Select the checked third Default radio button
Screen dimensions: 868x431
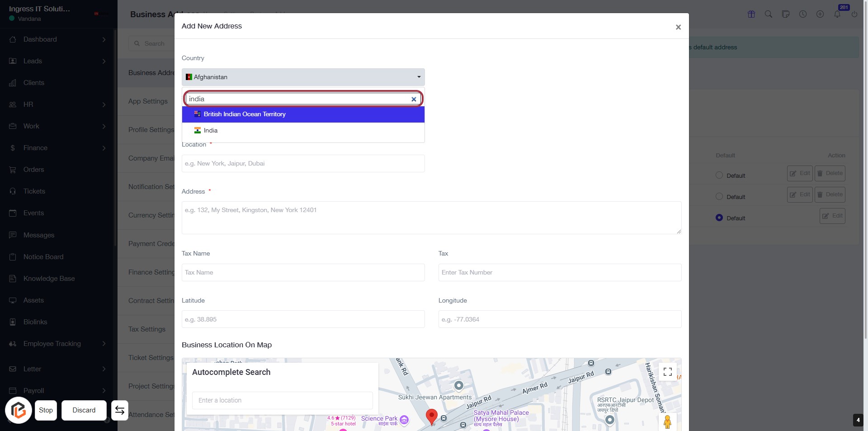pos(719,218)
